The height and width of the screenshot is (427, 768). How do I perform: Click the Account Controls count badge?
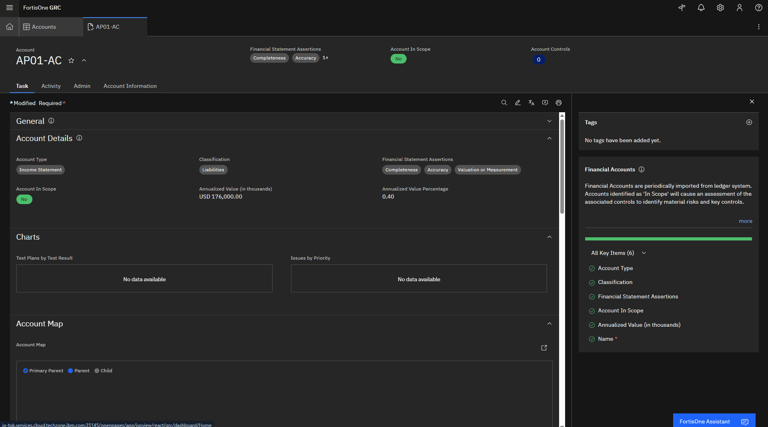pyautogui.click(x=538, y=60)
